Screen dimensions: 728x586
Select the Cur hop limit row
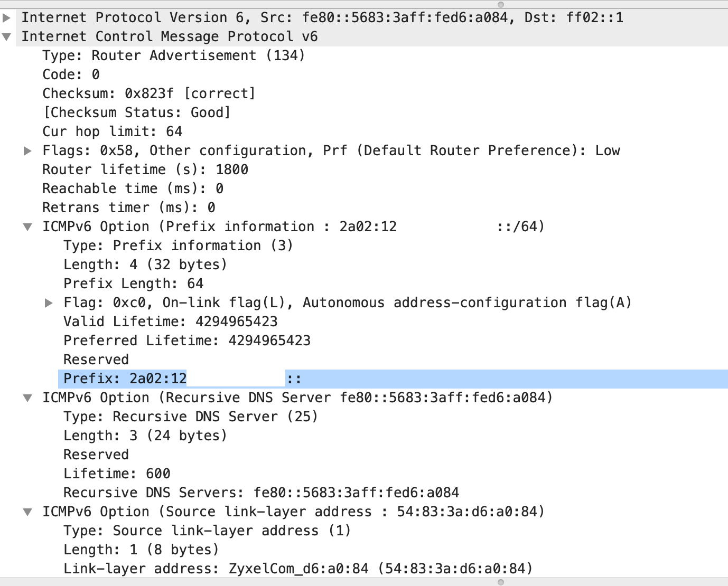112,131
